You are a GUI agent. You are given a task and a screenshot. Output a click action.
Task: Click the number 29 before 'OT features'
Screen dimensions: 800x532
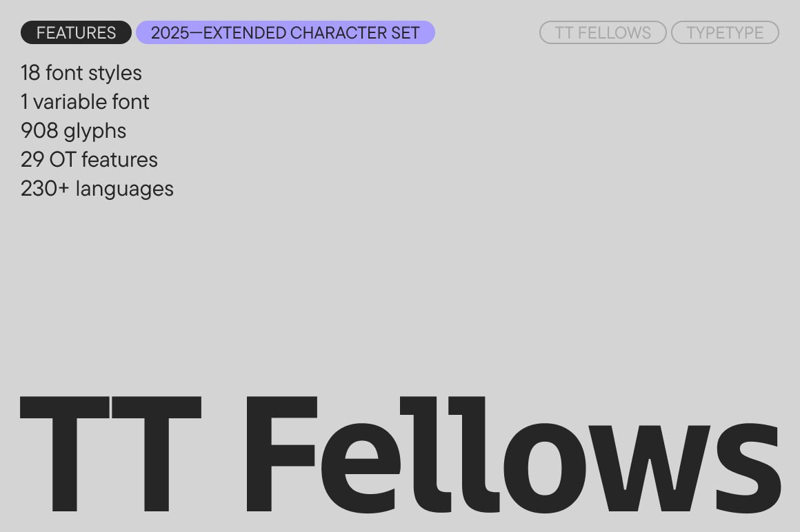[32, 160]
